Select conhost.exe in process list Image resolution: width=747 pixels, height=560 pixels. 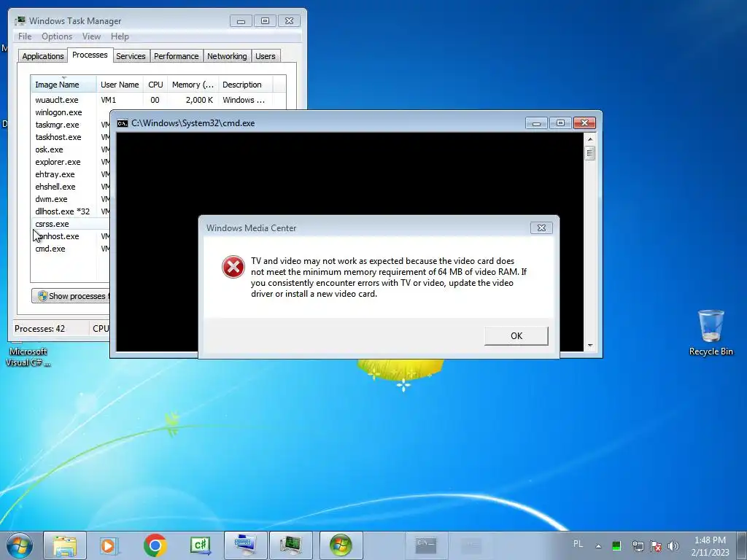[x=71, y=236]
